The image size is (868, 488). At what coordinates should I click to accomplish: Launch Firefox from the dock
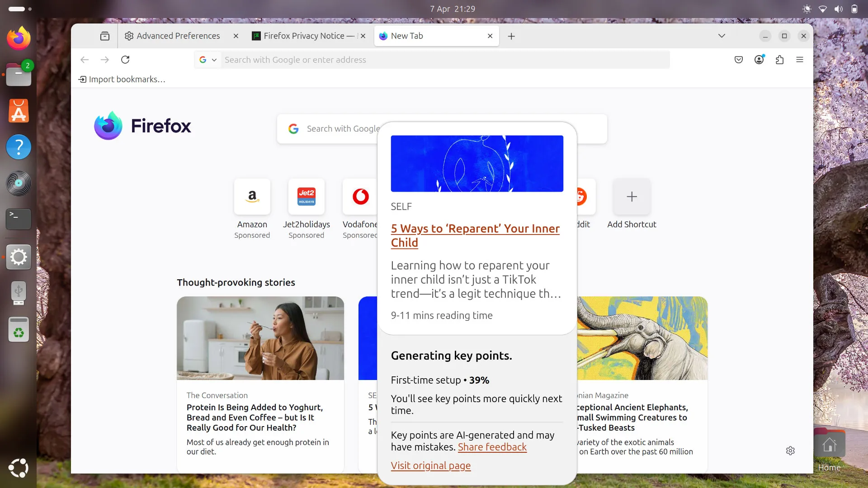coord(19,38)
